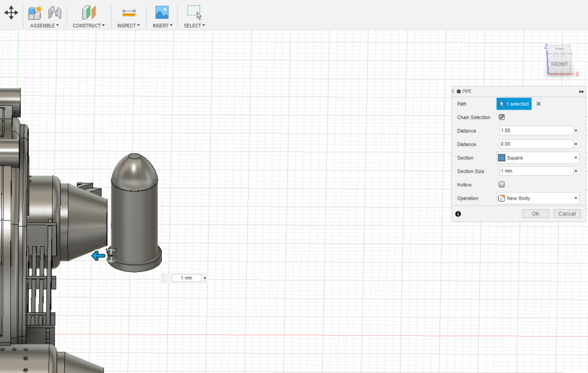Screen dimensions: 588x373
Task: Select the Construct plane icon
Action: pos(88,11)
